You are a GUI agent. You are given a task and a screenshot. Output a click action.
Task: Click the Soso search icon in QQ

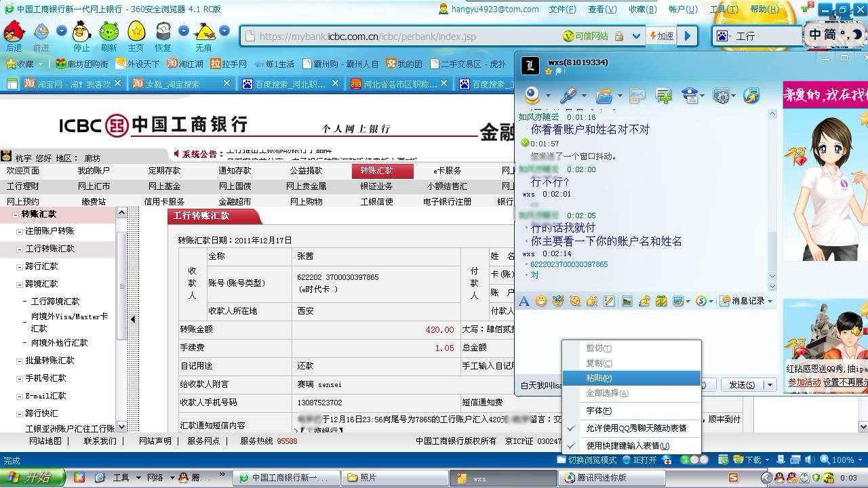[701, 301]
